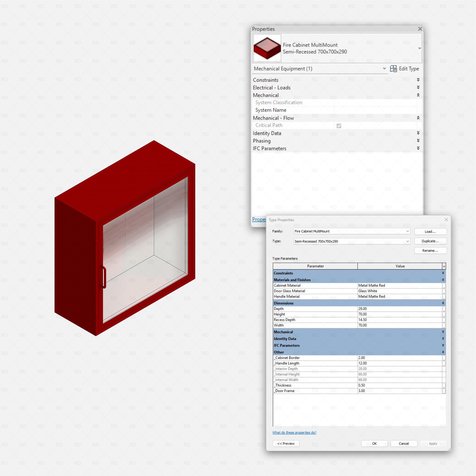
Task: Click the Recess Depth value 14.50
Action: (400, 320)
